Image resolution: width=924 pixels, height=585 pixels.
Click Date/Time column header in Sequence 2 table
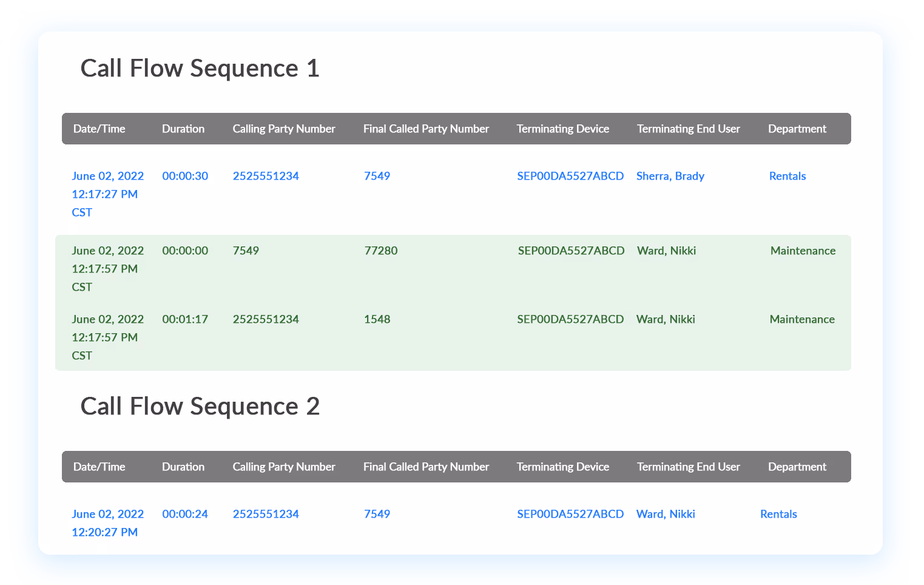[x=99, y=467]
